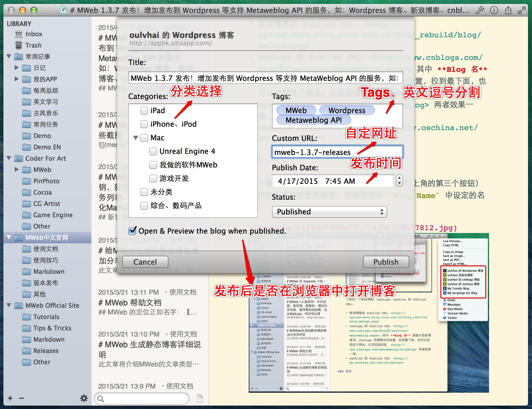The height and width of the screenshot is (409, 532).
Task: Click the Cancel button
Action: click(145, 262)
